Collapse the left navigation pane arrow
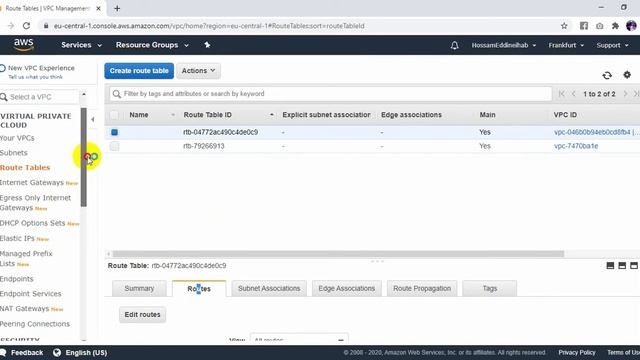Viewport: 640px width, 360px height. click(x=93, y=120)
